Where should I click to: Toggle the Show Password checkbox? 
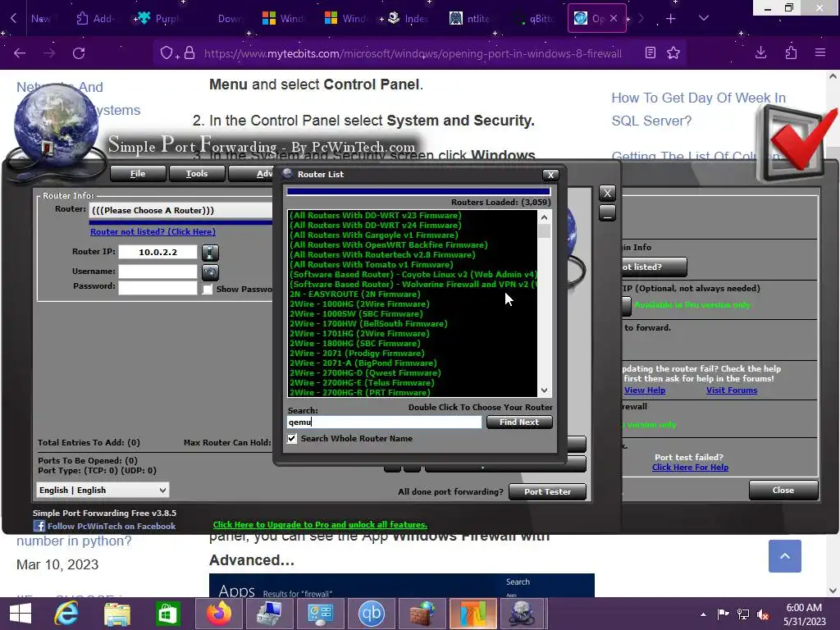pyautogui.click(x=208, y=290)
